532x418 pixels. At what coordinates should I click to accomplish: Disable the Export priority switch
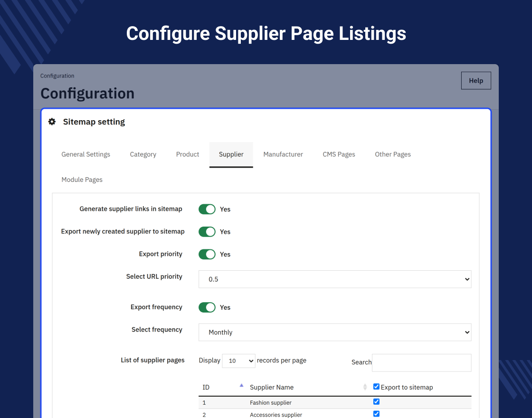point(207,254)
